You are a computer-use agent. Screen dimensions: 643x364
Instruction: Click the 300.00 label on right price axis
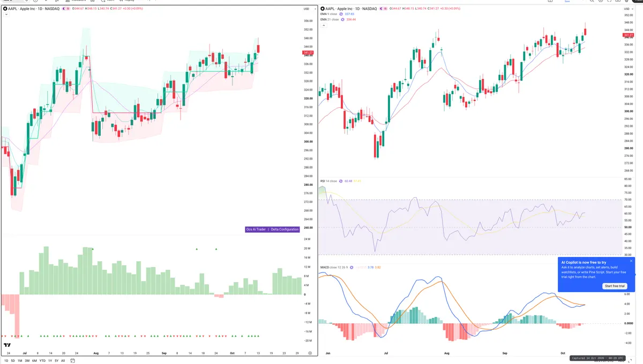[x=628, y=111]
